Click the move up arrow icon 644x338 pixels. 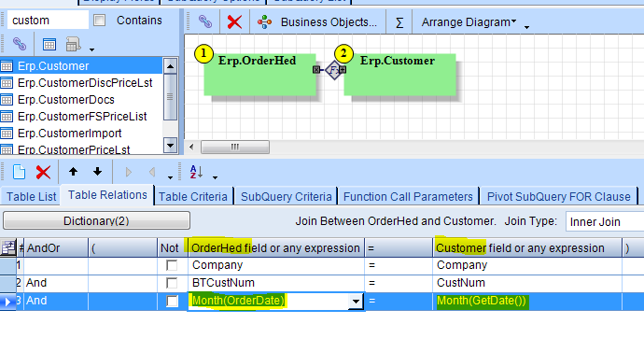click(x=73, y=172)
